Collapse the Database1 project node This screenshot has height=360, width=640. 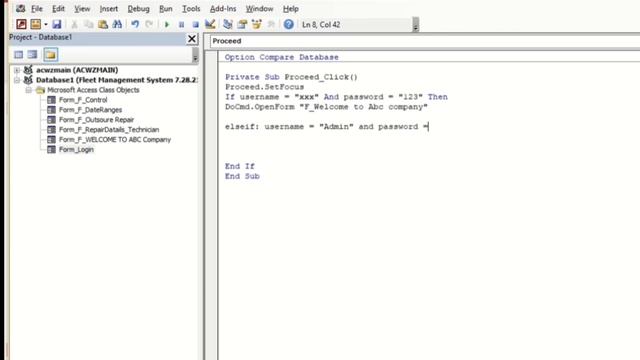17,80
